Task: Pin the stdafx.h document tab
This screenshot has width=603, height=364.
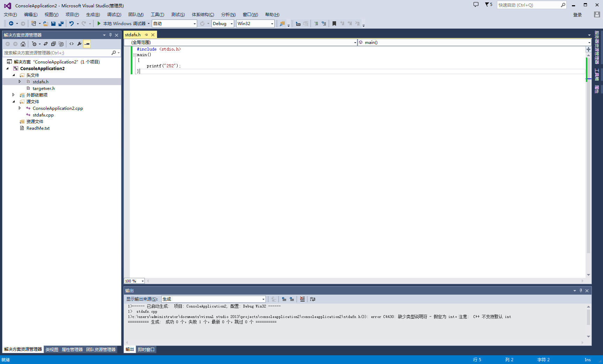Action: point(147,35)
